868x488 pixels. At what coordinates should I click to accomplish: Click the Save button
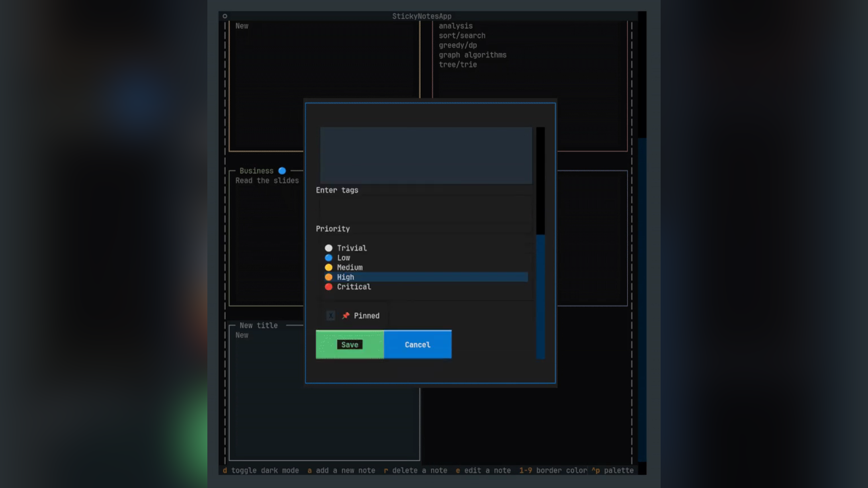tap(349, 344)
